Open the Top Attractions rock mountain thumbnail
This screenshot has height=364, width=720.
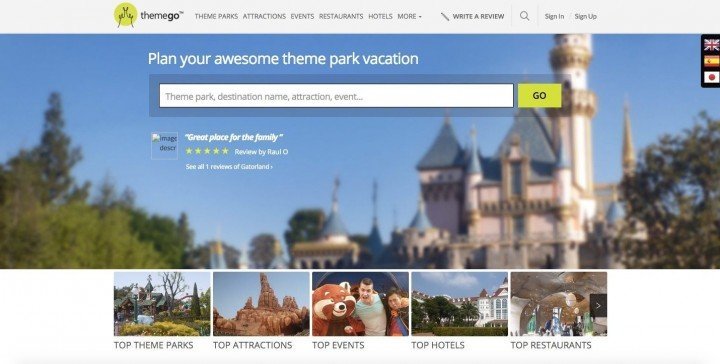261,304
